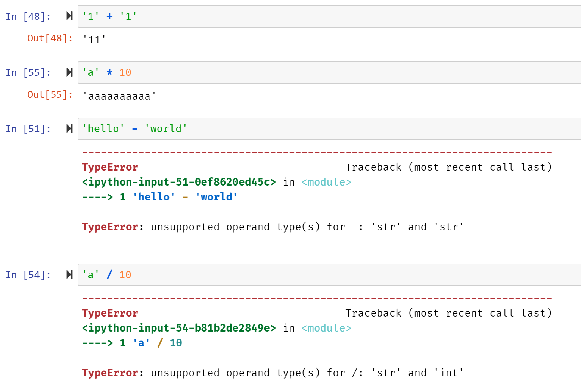This screenshot has height=392, width=581.
Task: Click the Traceback header of cell 51 error
Action: point(448,167)
